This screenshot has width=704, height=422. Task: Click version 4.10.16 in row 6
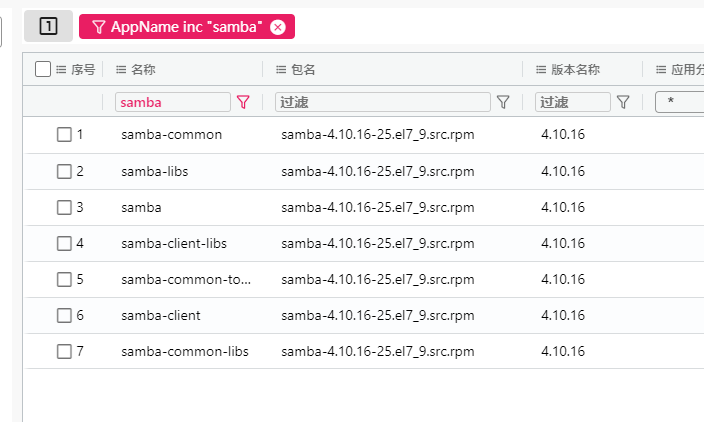[x=563, y=315]
